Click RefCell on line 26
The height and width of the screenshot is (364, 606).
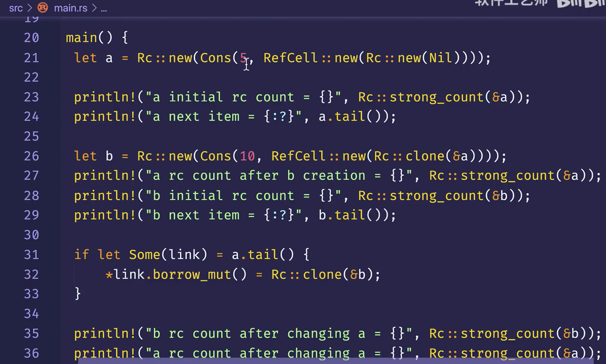point(299,156)
